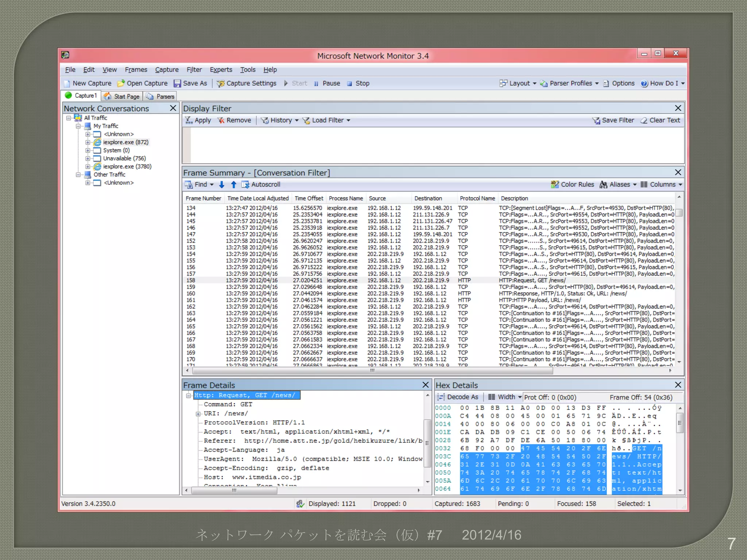Move to the next frame with the blue down arrow
This screenshot has width=747, height=560.
[x=221, y=185]
